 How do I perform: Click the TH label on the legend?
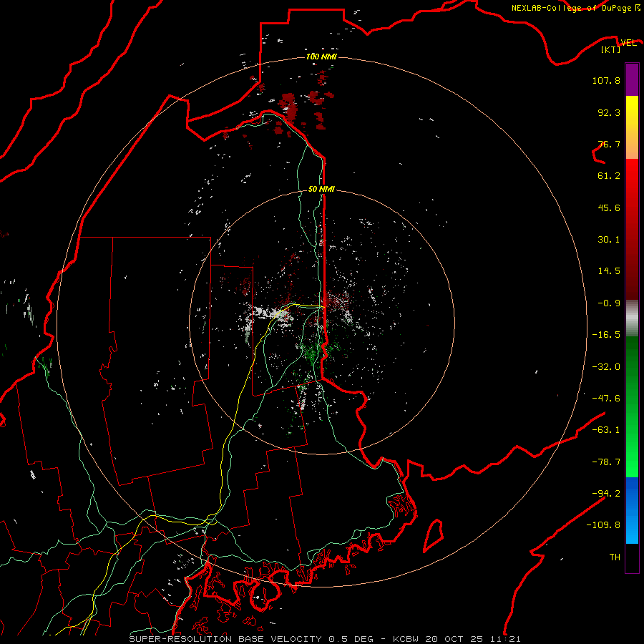click(x=615, y=557)
